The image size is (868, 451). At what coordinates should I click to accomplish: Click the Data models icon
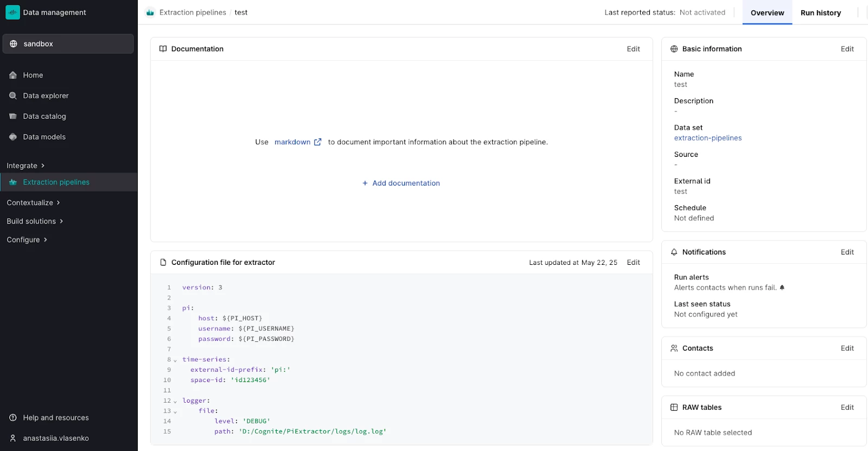13,137
